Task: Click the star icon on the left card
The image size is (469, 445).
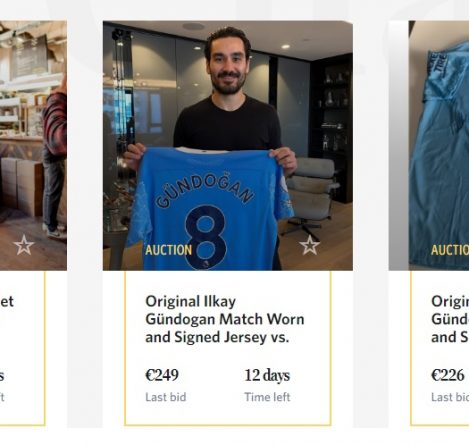Action: click(x=24, y=245)
